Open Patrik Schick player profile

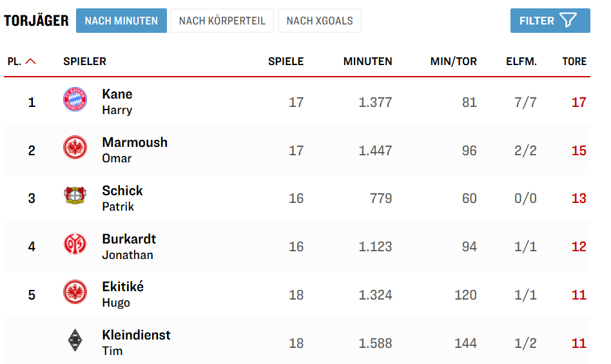(122, 198)
